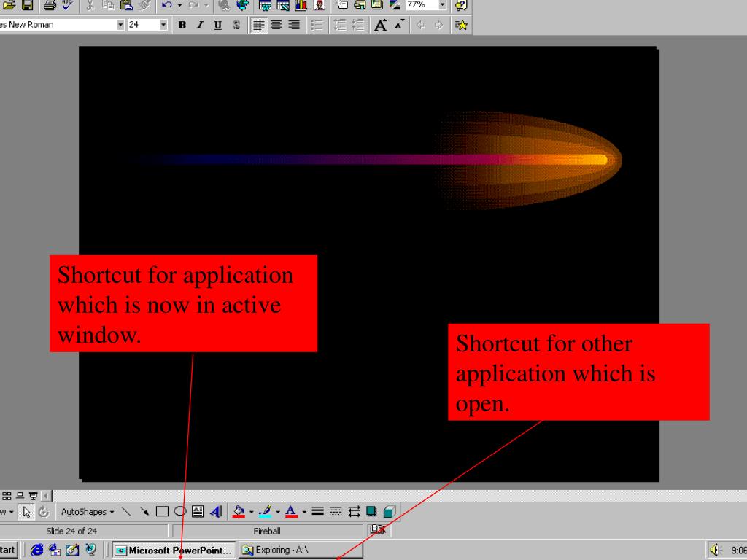This screenshot has height=560, width=747.
Task: Click the Microsoft PowerPoint taskbar button
Action: (174, 551)
